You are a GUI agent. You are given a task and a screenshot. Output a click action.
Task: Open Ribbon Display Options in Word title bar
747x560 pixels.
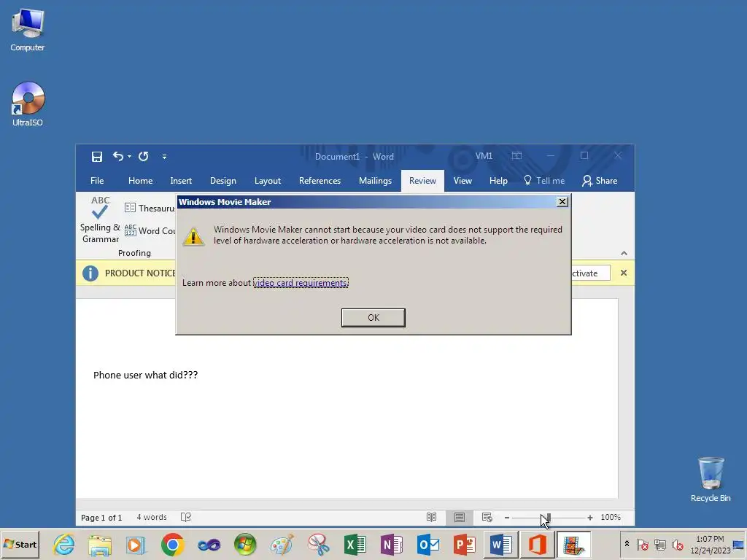pyautogui.click(x=517, y=156)
